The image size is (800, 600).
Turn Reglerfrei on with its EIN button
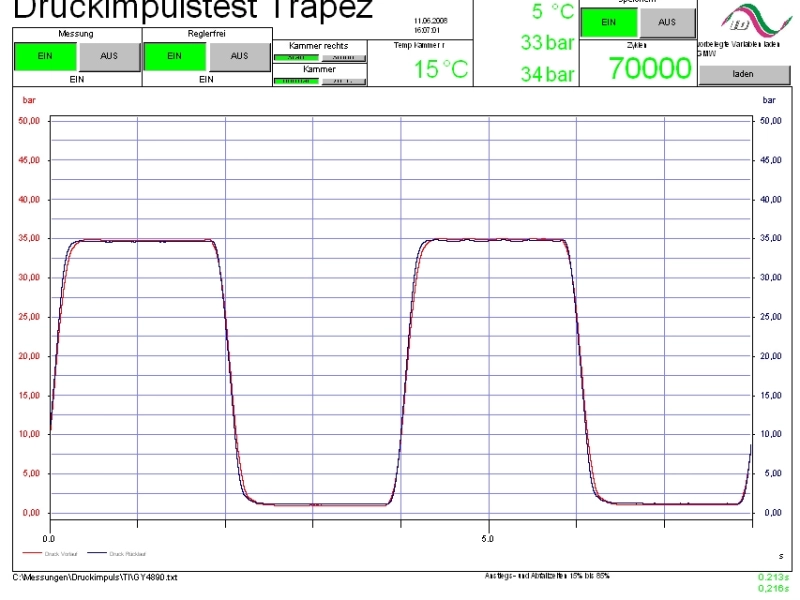[174, 56]
